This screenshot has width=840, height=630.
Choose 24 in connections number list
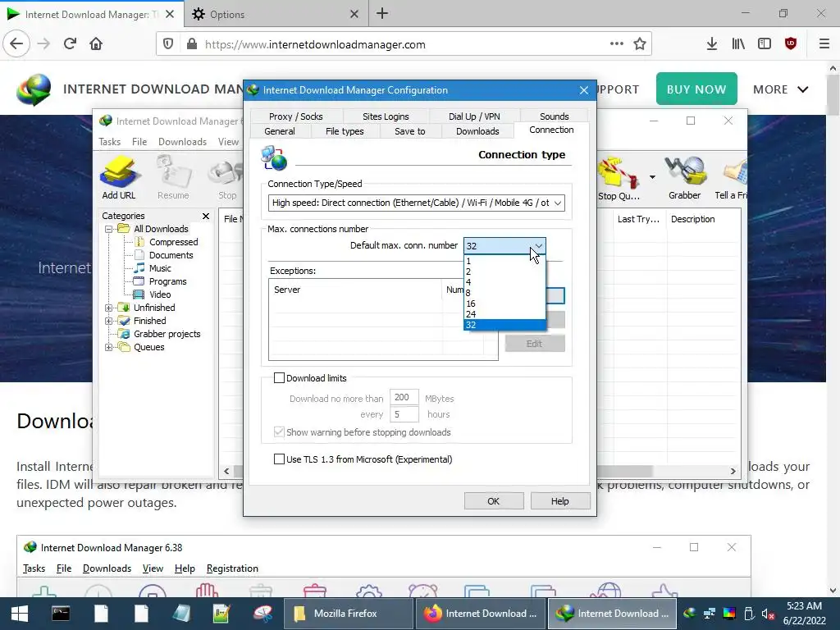(x=504, y=314)
